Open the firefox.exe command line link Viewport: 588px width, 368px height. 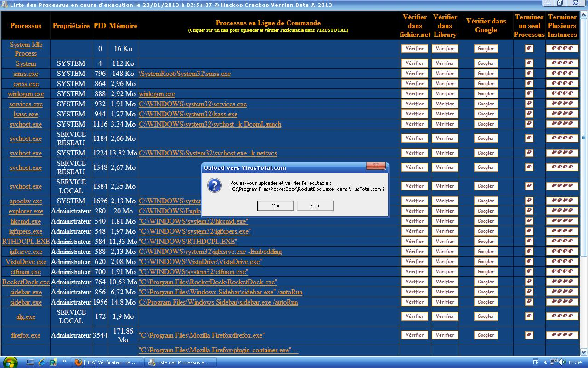pos(201,335)
